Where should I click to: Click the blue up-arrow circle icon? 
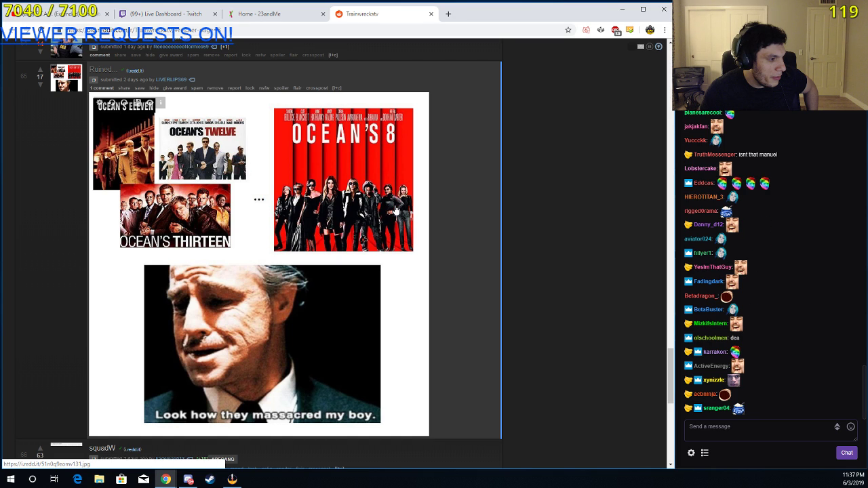[x=658, y=47]
